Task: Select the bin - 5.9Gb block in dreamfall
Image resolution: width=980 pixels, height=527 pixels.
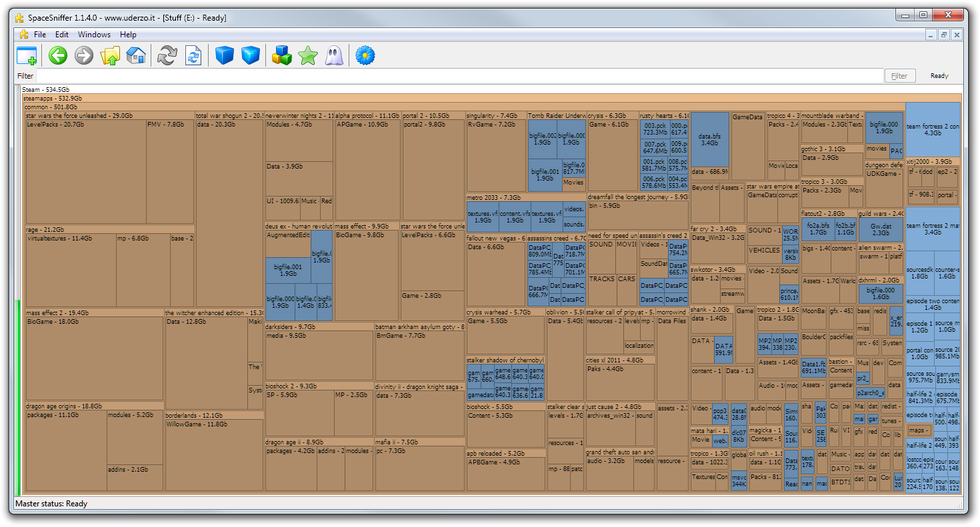Action: (x=637, y=216)
